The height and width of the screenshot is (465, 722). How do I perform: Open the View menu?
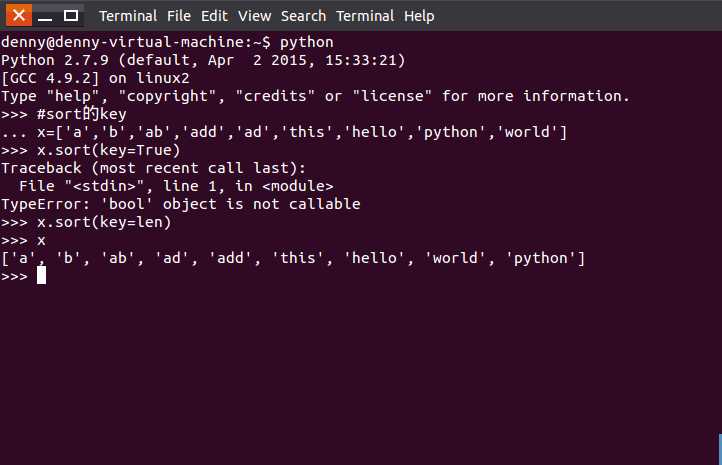(x=254, y=16)
